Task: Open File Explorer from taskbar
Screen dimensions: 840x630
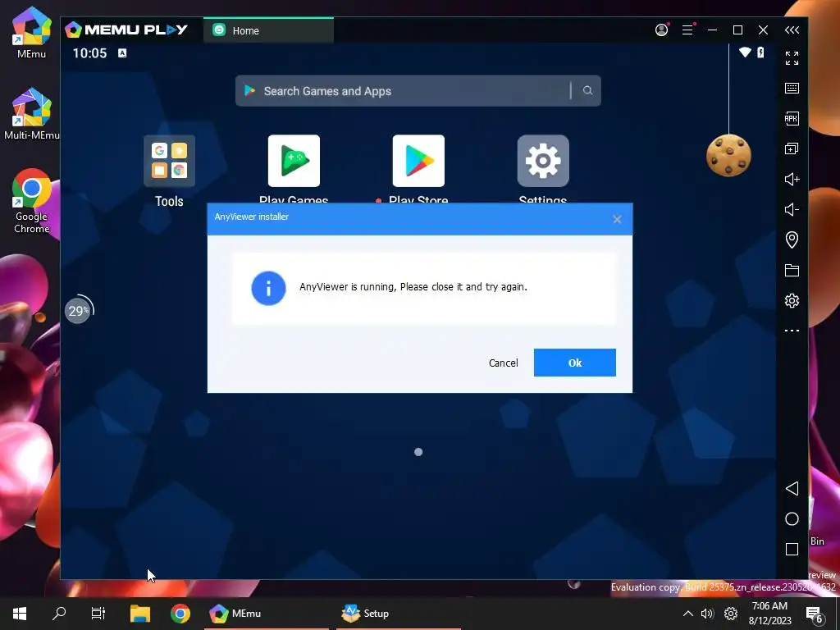Action: [140, 614]
